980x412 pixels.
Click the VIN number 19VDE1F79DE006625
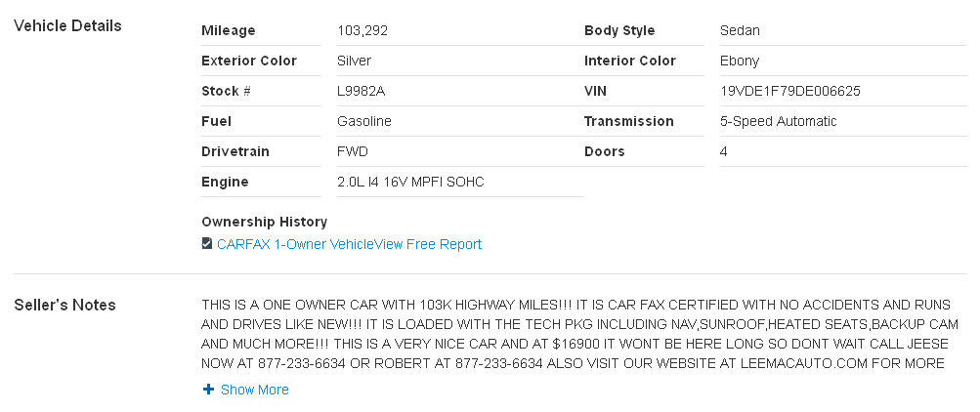(789, 91)
